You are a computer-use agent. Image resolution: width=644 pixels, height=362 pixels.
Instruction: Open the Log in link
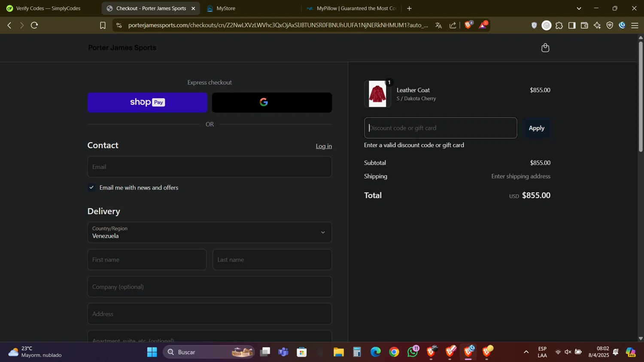(x=324, y=146)
